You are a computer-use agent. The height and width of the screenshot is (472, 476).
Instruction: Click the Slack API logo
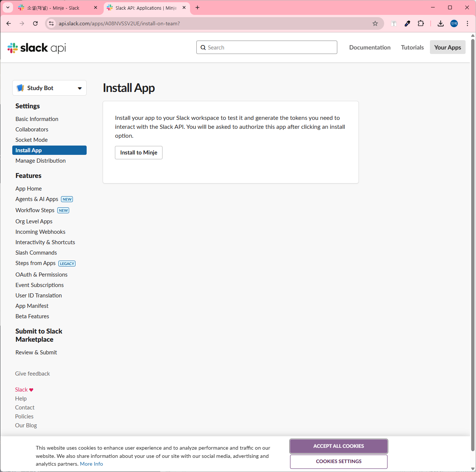pos(37,48)
